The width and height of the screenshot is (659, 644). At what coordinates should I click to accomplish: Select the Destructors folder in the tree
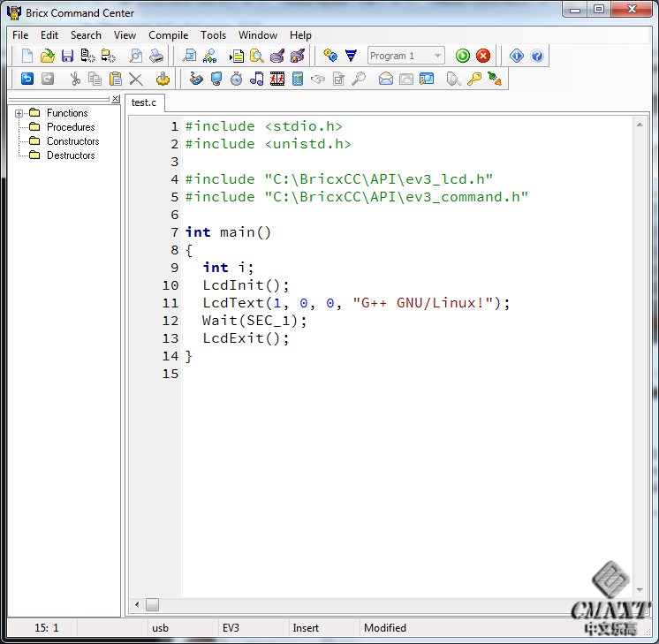(71, 155)
